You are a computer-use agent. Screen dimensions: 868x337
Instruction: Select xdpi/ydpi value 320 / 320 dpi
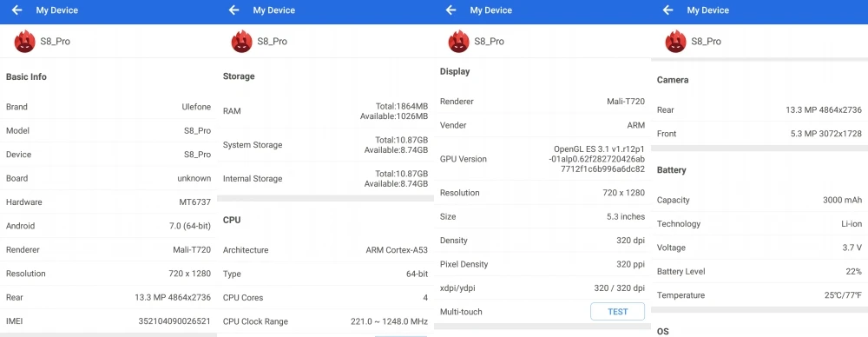[x=619, y=288]
